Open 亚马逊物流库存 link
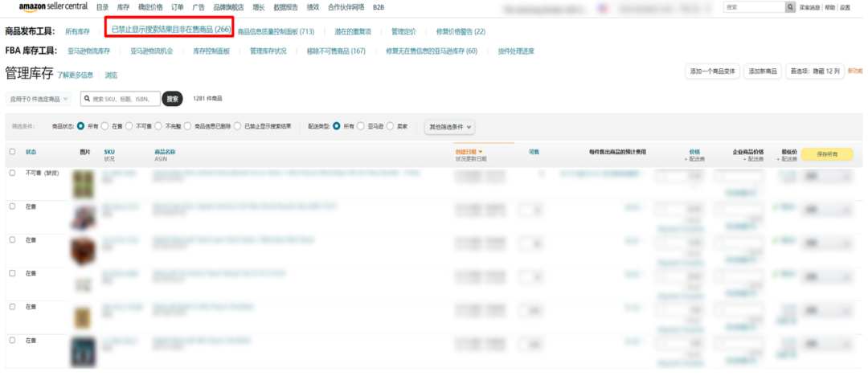Viewport: 868px width, 380px height. [89, 51]
